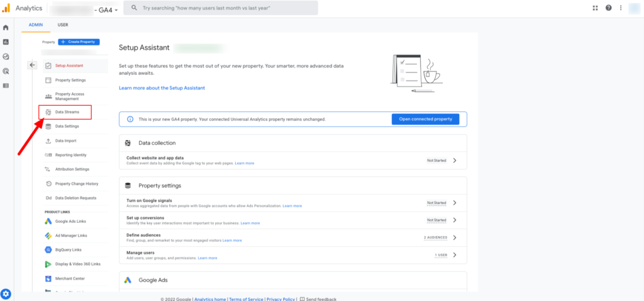Click the Not Started label for Google signals

[x=436, y=203]
